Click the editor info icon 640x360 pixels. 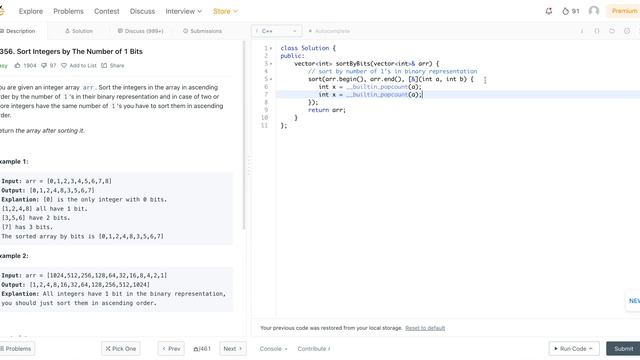coord(582,31)
